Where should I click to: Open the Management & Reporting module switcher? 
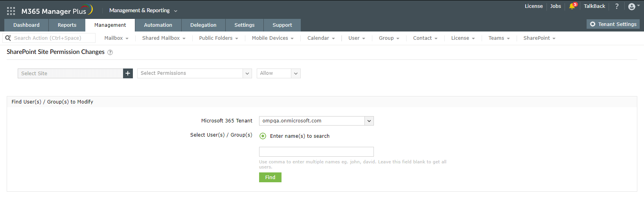(x=143, y=11)
